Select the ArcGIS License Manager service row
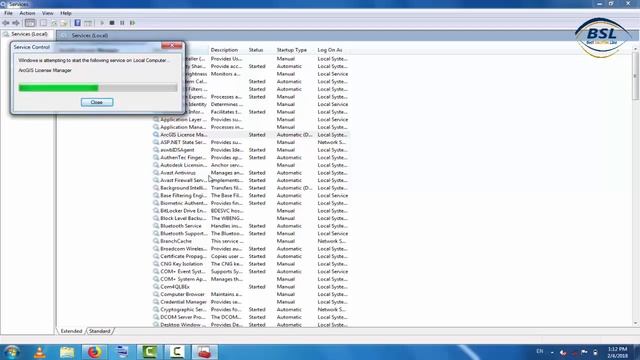640x360 pixels. (x=251, y=135)
